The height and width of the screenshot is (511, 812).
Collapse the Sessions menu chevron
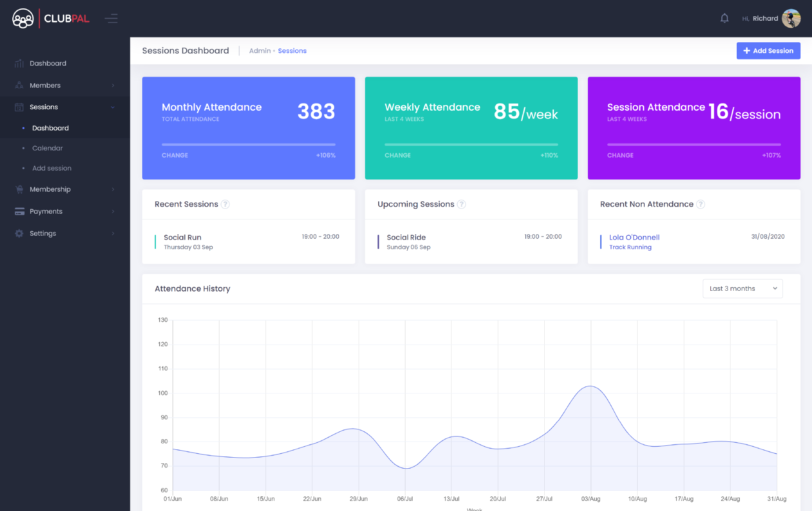coord(113,107)
